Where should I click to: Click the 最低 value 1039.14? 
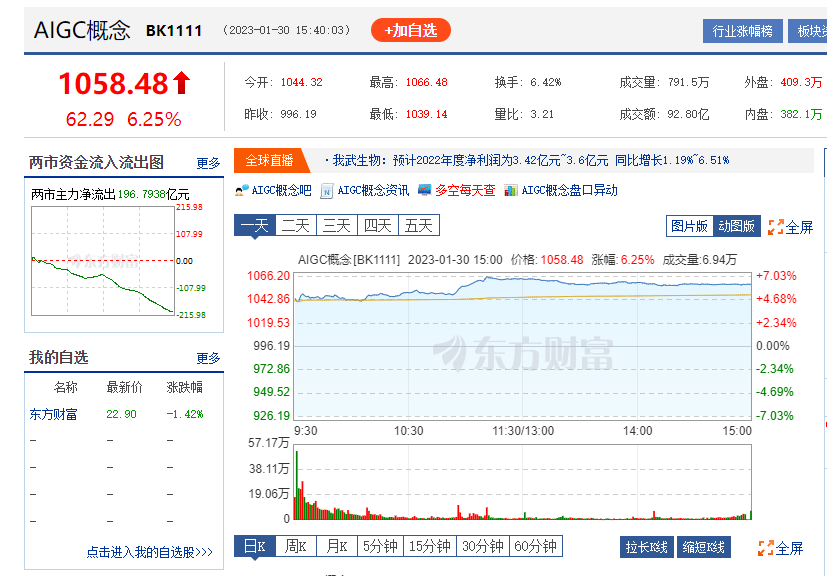click(x=426, y=114)
